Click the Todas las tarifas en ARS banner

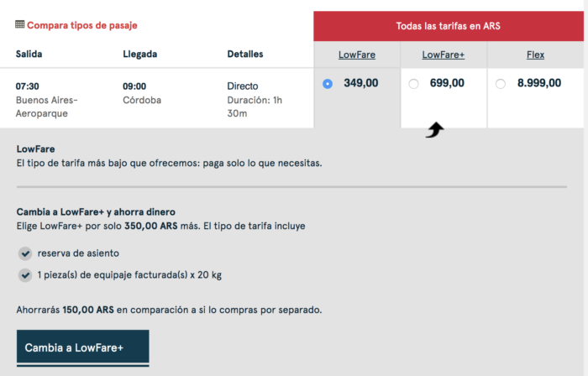pyautogui.click(x=449, y=26)
